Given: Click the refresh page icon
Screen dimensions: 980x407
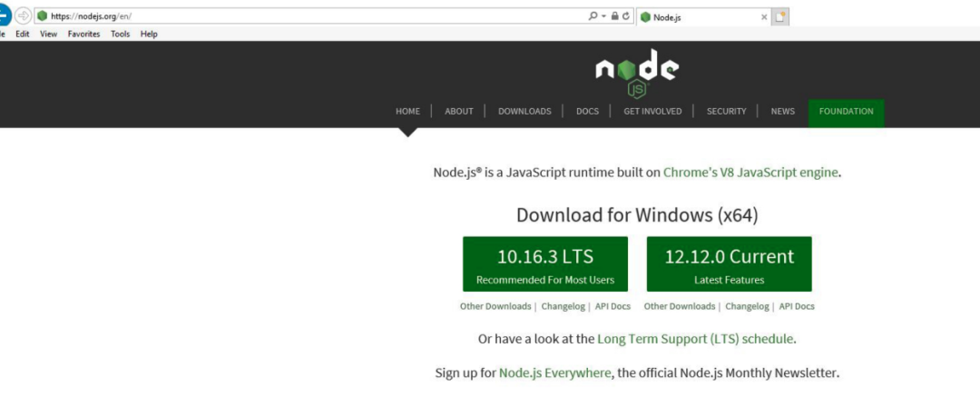Looking at the screenshot, I should (x=625, y=15).
